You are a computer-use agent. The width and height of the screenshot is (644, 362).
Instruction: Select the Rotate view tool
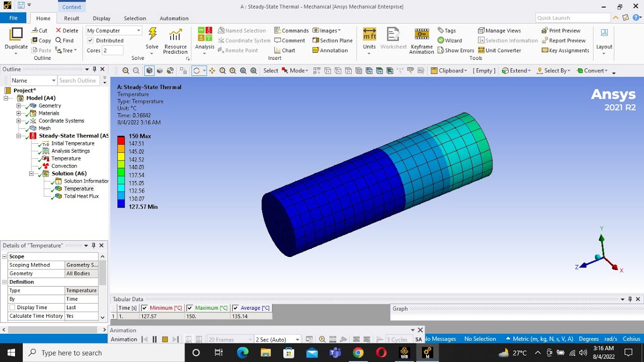click(x=197, y=71)
